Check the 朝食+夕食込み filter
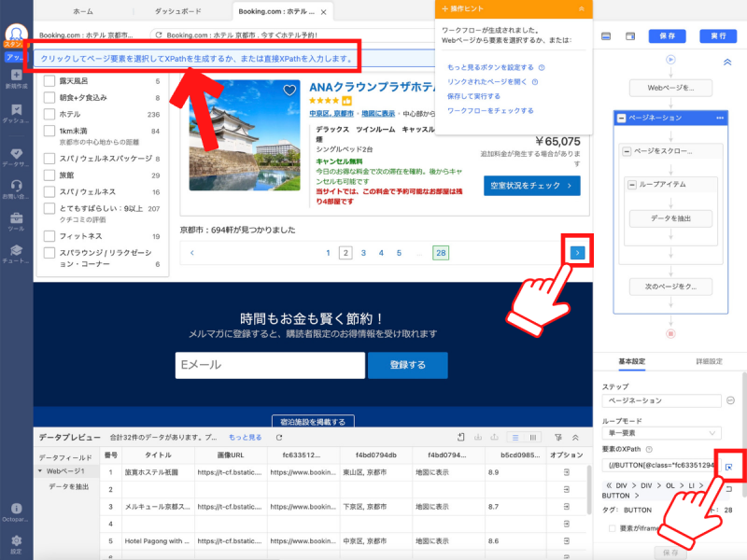The height and width of the screenshot is (560, 747). tap(49, 98)
